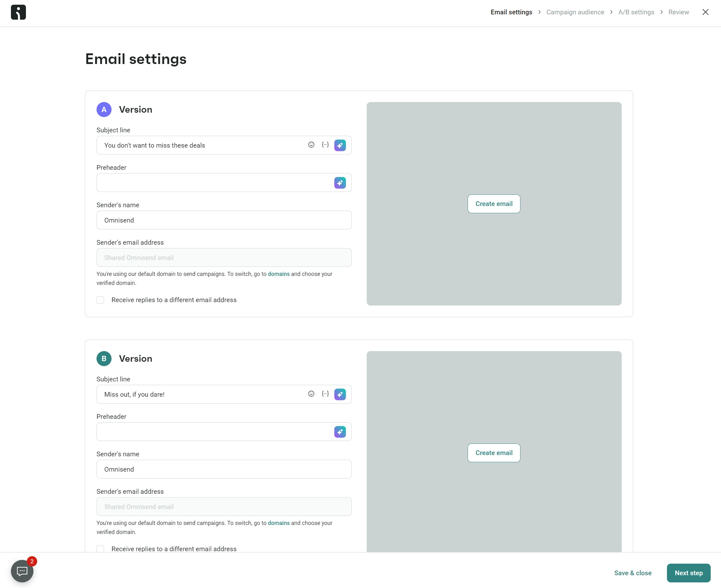Open the domains settings link

(x=279, y=274)
